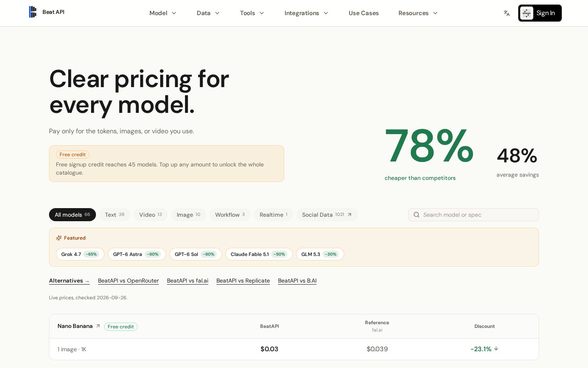Click the dotted grid icon in Sign In

coord(526,13)
